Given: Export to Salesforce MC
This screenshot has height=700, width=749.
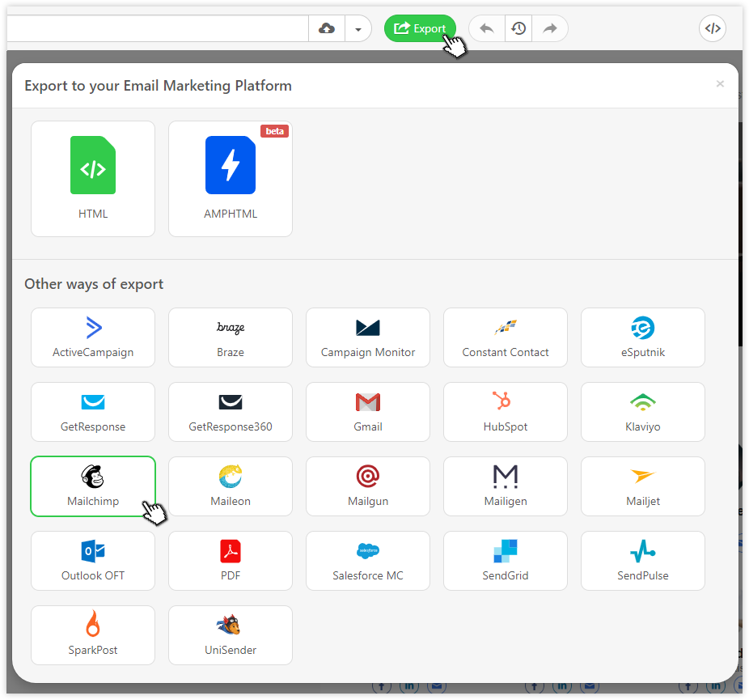Looking at the screenshot, I should (368, 561).
